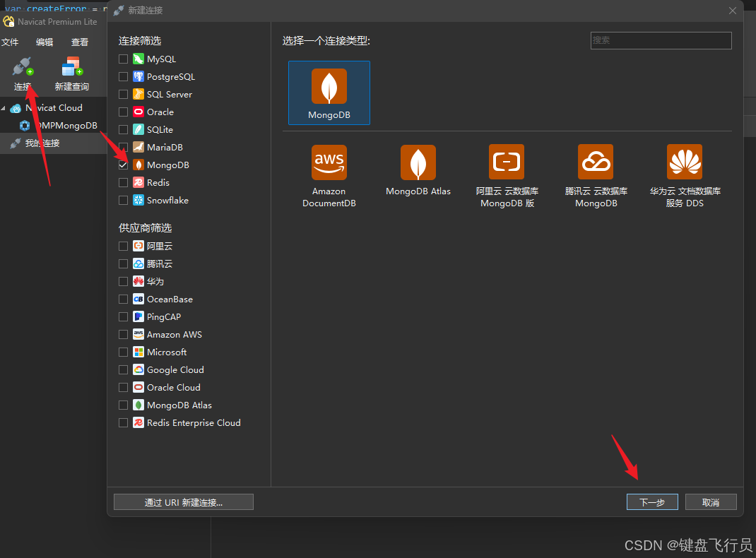Viewport: 756px width, 558px height.
Task: Select the DMPMongoDB project in tree
Action: coord(59,126)
